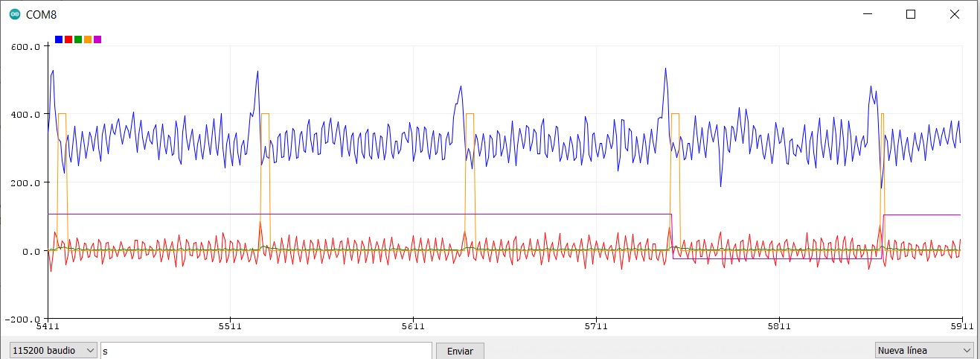980x359 pixels.
Task: Click the 5711 x-axis tick label
Action: (596, 326)
